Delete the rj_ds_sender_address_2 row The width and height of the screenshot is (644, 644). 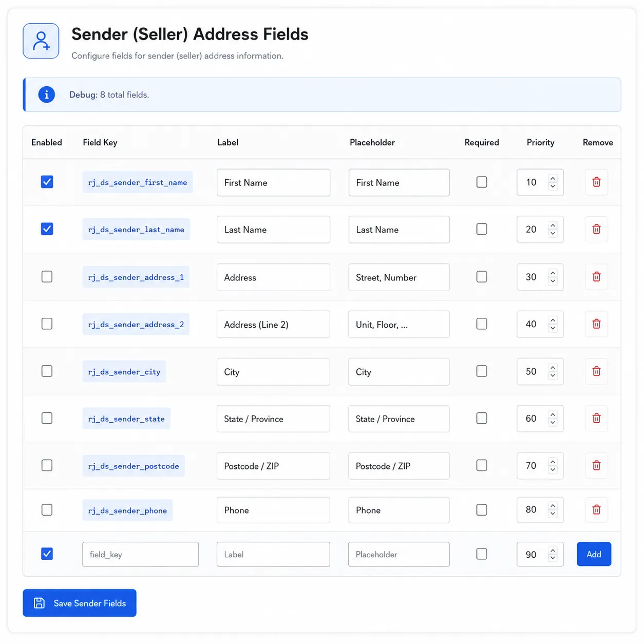click(596, 324)
